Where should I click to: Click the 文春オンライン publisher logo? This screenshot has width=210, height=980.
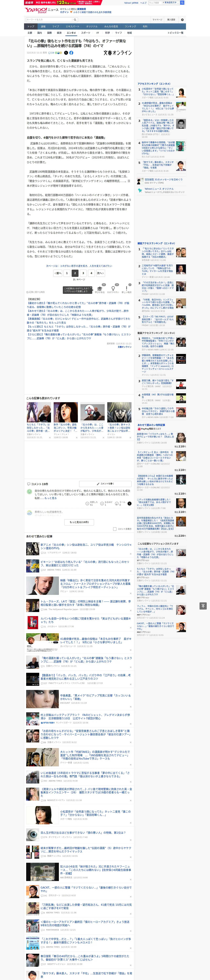[117, 53]
